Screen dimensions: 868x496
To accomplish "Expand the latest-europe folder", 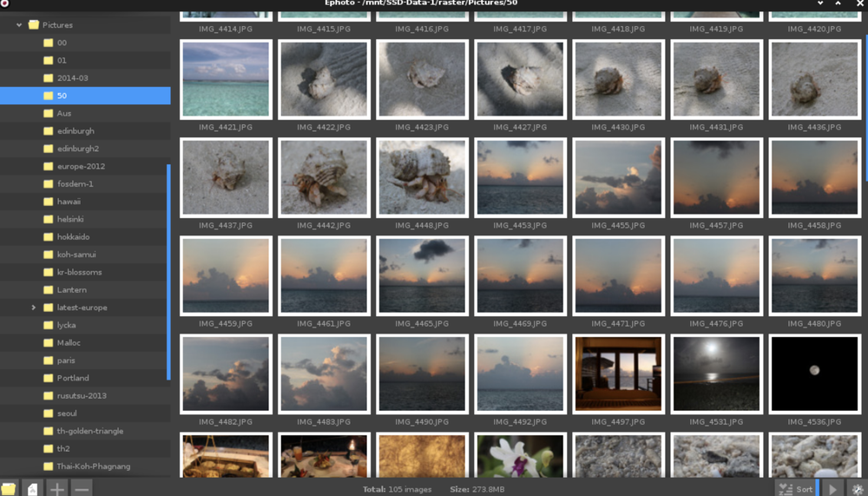I will coord(33,307).
